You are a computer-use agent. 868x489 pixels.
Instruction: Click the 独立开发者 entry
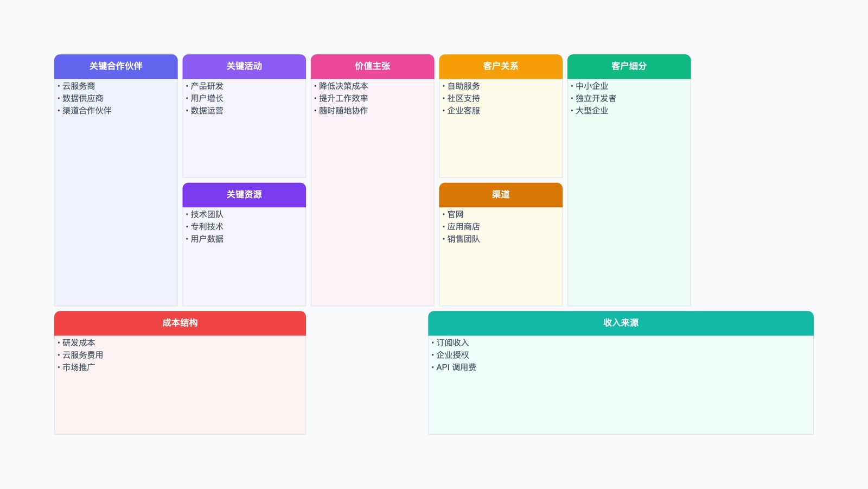click(597, 98)
